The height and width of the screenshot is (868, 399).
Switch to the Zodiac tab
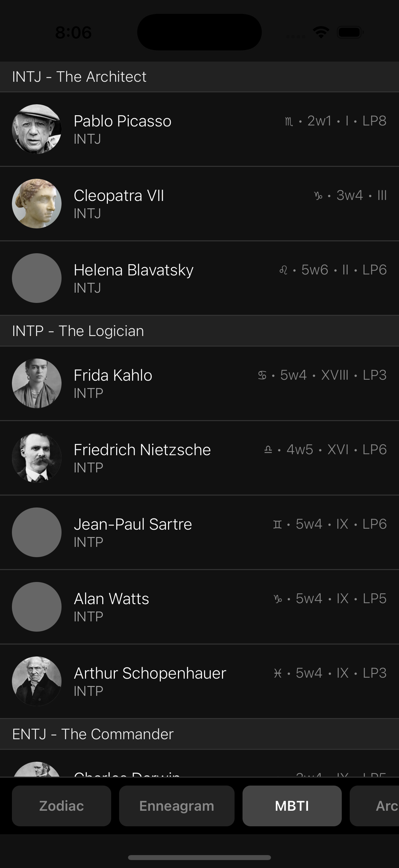click(x=61, y=806)
